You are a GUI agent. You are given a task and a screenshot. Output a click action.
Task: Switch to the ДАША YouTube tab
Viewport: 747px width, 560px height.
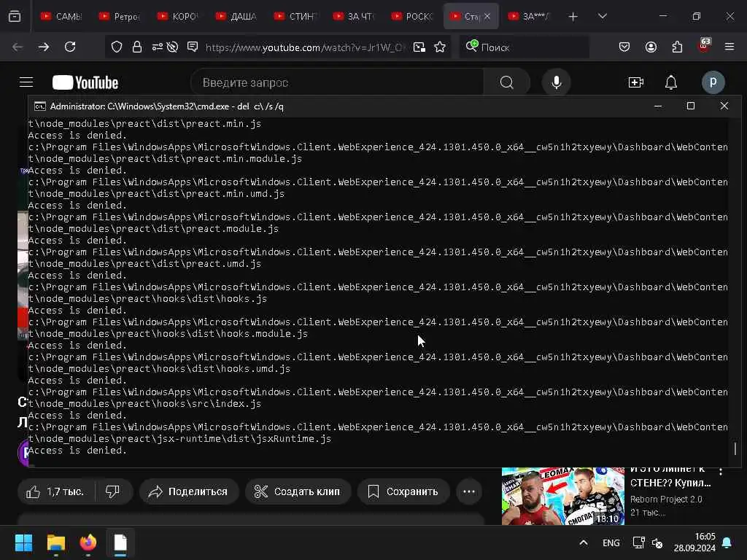pos(236,16)
